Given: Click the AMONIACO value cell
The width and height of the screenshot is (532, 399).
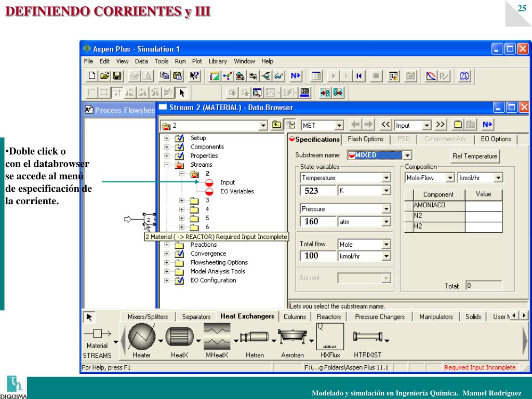Looking at the screenshot, I should pos(483,206).
